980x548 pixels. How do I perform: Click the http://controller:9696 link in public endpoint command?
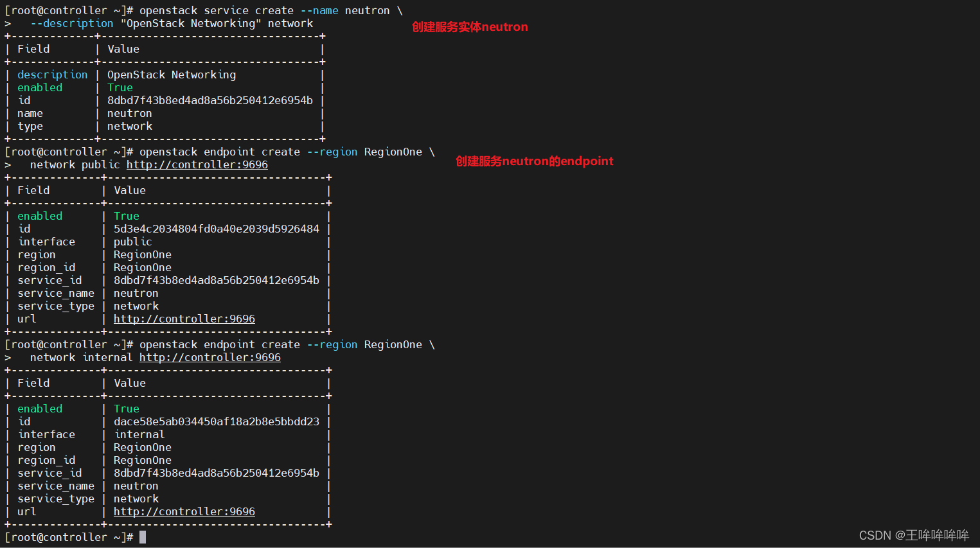197,164
